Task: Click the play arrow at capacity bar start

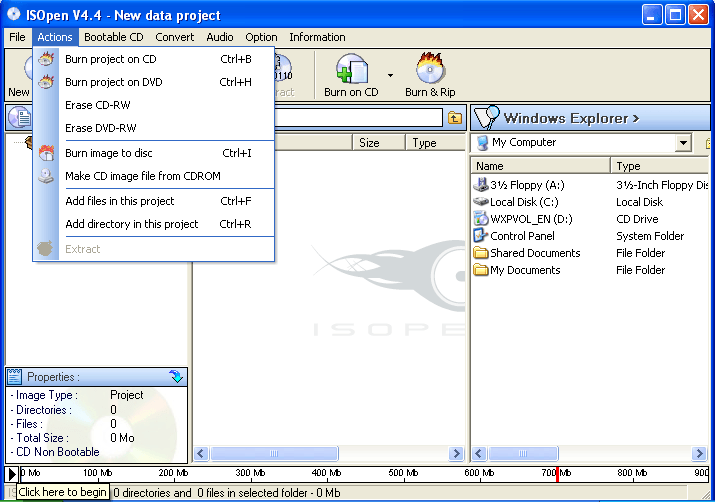Action: click(x=12, y=474)
